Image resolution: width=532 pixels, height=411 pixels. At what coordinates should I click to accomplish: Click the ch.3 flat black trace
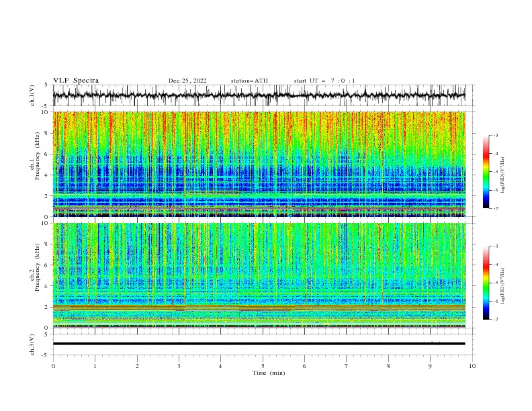[x=259, y=344]
